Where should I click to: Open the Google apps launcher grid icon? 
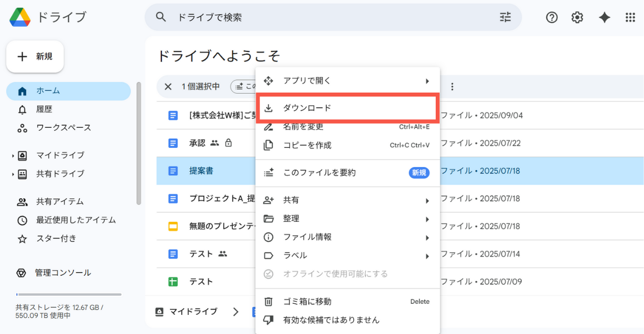click(x=630, y=17)
